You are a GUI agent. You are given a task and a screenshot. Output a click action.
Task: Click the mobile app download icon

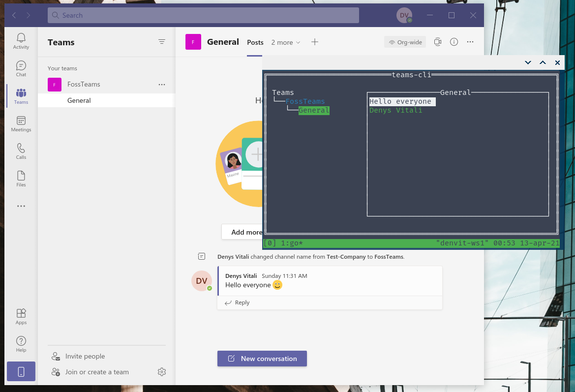21,371
